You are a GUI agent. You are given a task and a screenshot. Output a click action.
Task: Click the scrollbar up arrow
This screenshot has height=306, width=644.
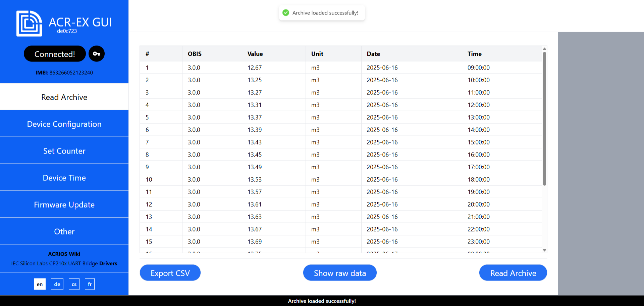(544, 49)
